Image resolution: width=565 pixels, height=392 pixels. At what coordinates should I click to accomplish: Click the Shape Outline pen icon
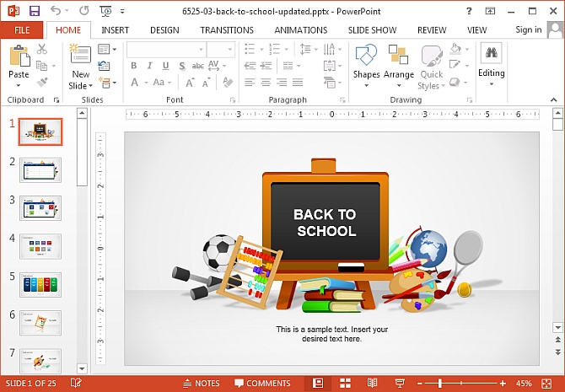(455, 65)
